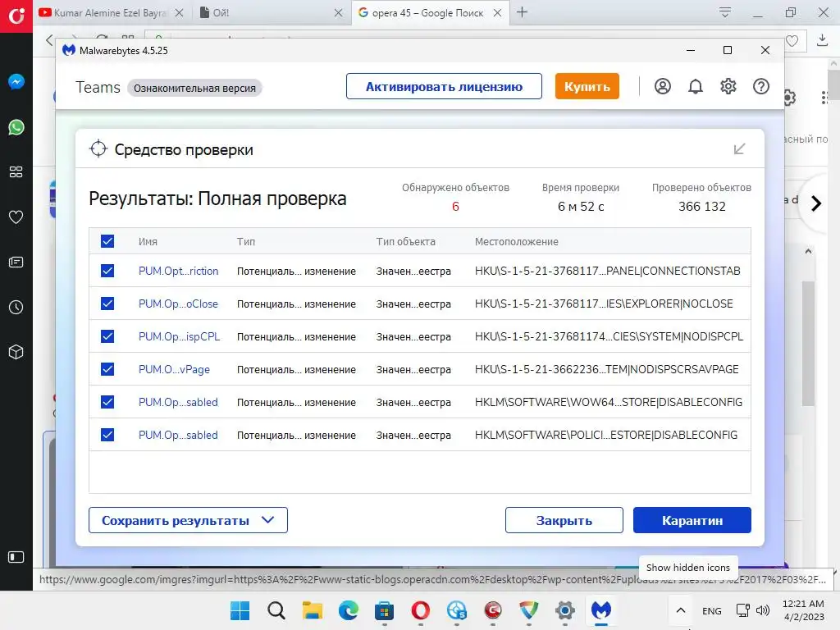840x630 pixels.
Task: Open Opera main menu logo
Action: coord(16,16)
